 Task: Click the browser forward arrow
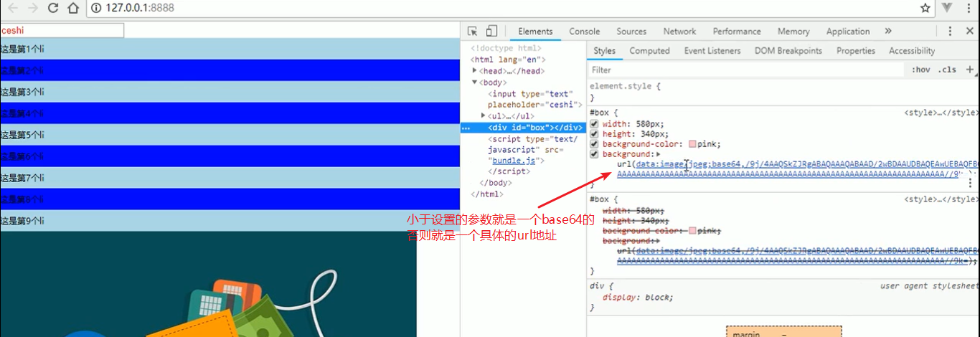coord(32,8)
